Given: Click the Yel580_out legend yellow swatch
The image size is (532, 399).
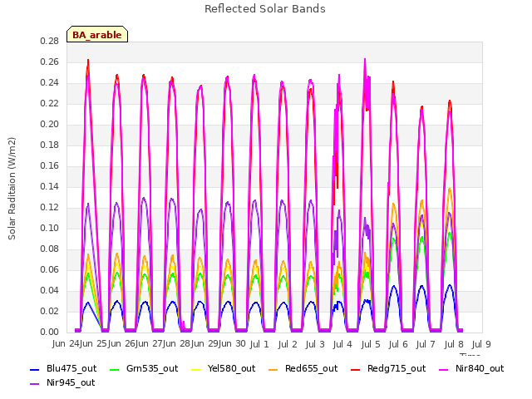Looking at the screenshot, I should coord(196,369).
